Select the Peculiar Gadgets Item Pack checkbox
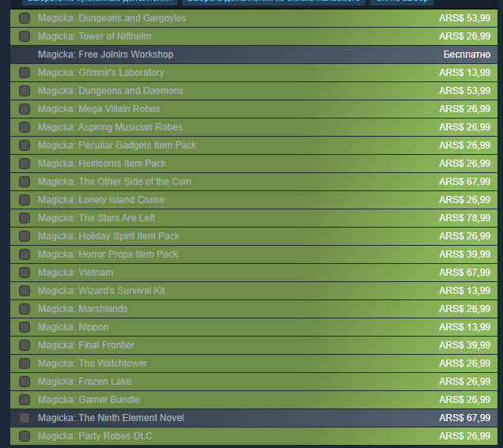Image resolution: width=503 pixels, height=448 pixels. (25, 145)
